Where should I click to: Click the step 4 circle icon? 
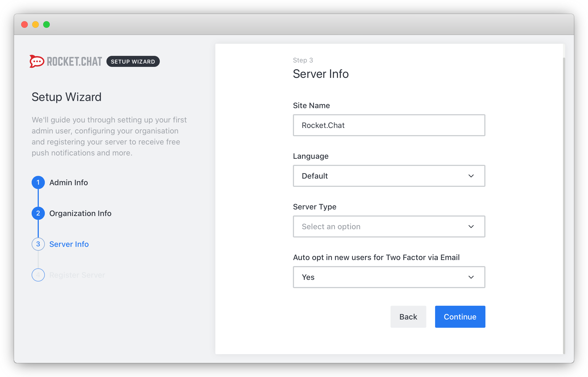pos(38,275)
